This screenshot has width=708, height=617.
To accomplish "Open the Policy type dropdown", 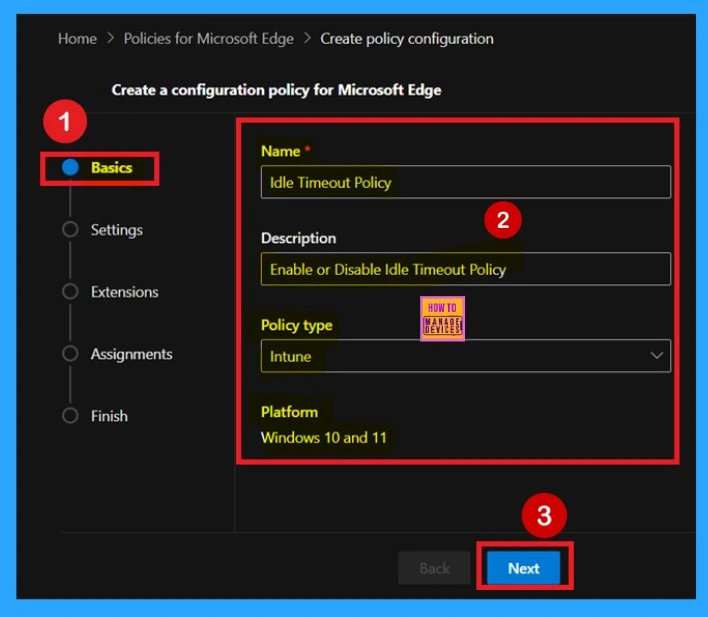I will pos(466,356).
